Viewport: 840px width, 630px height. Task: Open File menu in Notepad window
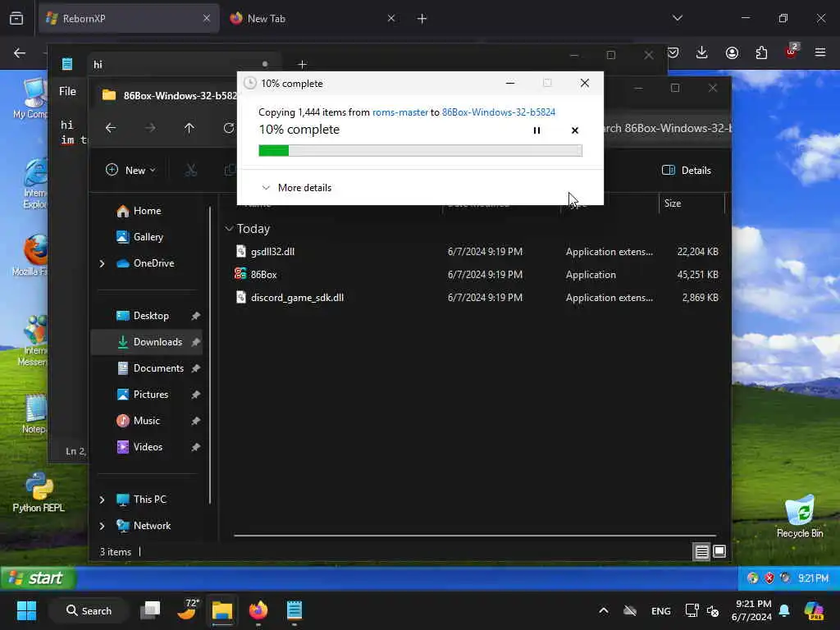coord(67,91)
